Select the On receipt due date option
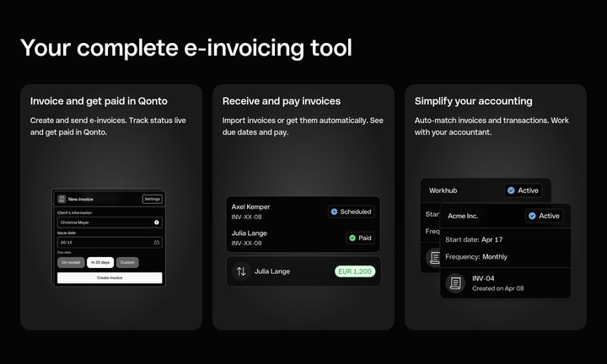This screenshot has width=607, height=364. coord(71,262)
